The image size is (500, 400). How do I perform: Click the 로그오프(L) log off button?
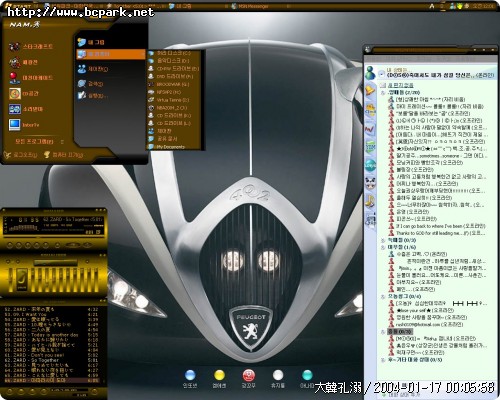click(21, 155)
